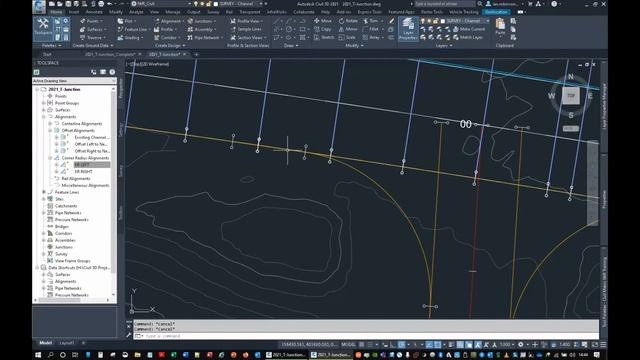
Task: Expand the Draw panel dropdown
Action: coord(291,46)
